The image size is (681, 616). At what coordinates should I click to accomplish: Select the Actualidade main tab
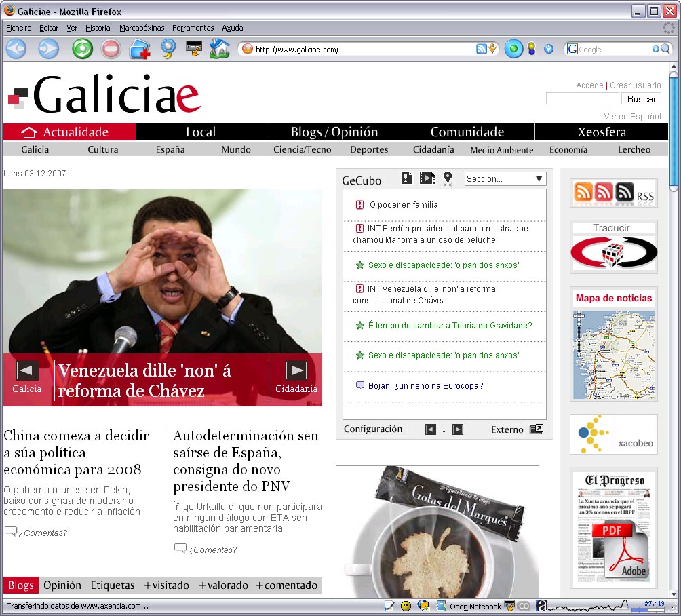[69, 132]
